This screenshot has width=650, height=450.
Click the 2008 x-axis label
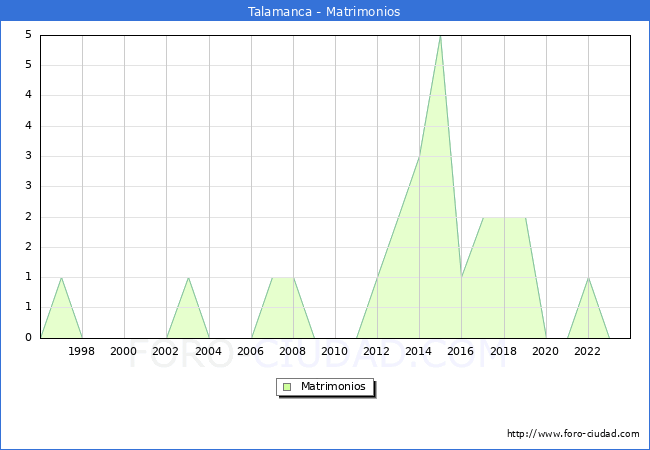(x=292, y=351)
